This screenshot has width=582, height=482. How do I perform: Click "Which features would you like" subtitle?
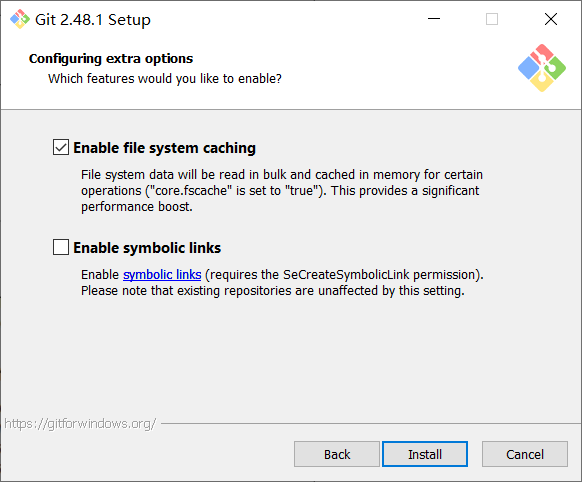click(x=165, y=79)
